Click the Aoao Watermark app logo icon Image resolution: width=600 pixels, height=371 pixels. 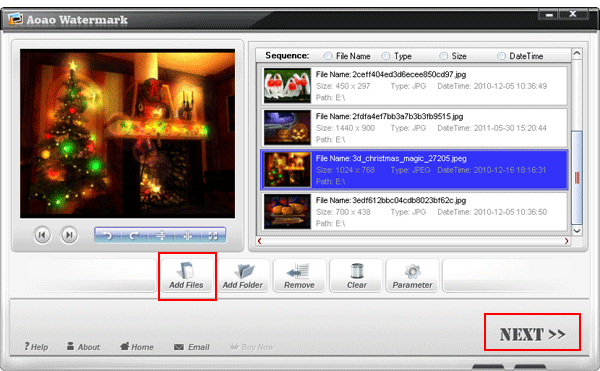(x=15, y=19)
